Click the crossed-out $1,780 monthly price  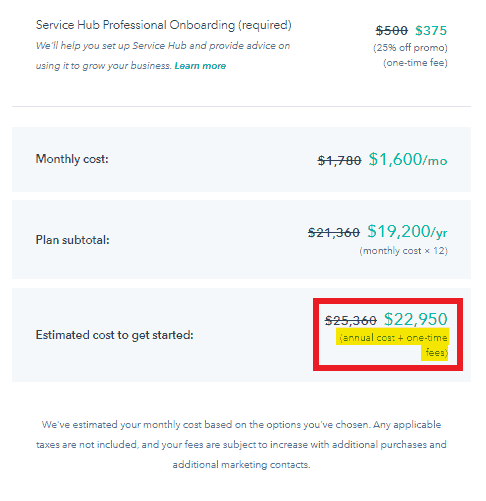[339, 161]
